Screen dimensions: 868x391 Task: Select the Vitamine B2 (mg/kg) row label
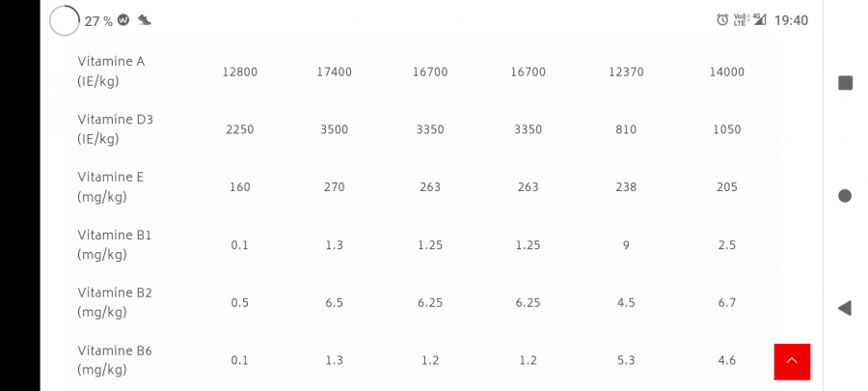pyautogui.click(x=115, y=302)
